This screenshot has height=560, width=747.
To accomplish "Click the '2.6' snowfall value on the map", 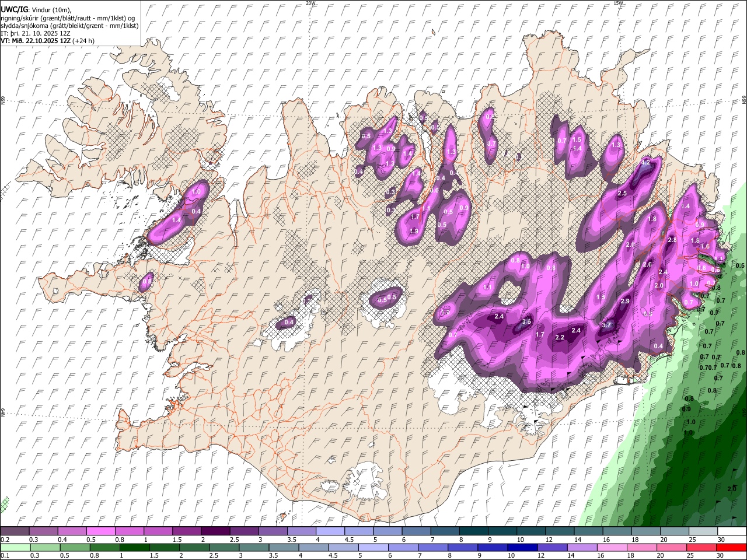I will tap(647, 264).
